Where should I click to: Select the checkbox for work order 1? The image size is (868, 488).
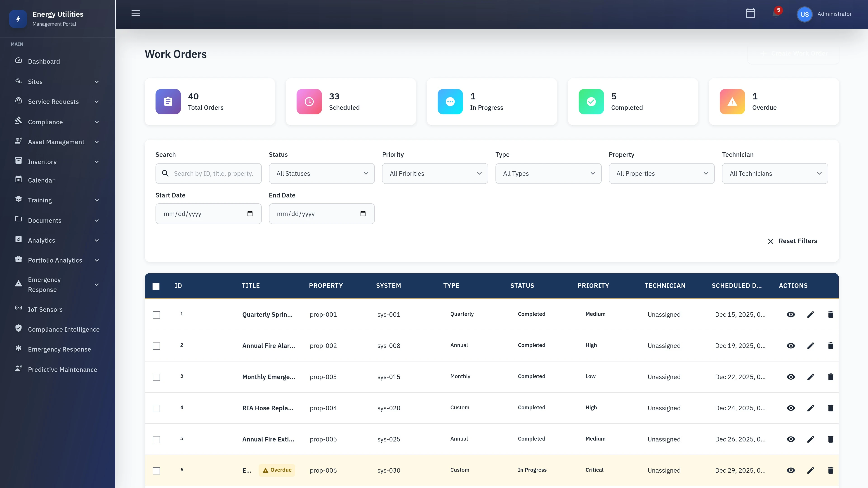(x=156, y=315)
